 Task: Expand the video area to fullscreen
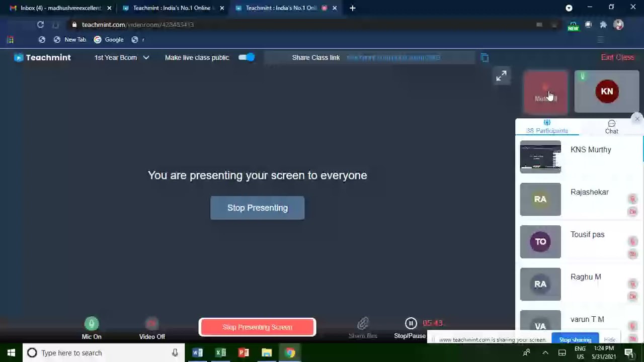pyautogui.click(x=501, y=76)
